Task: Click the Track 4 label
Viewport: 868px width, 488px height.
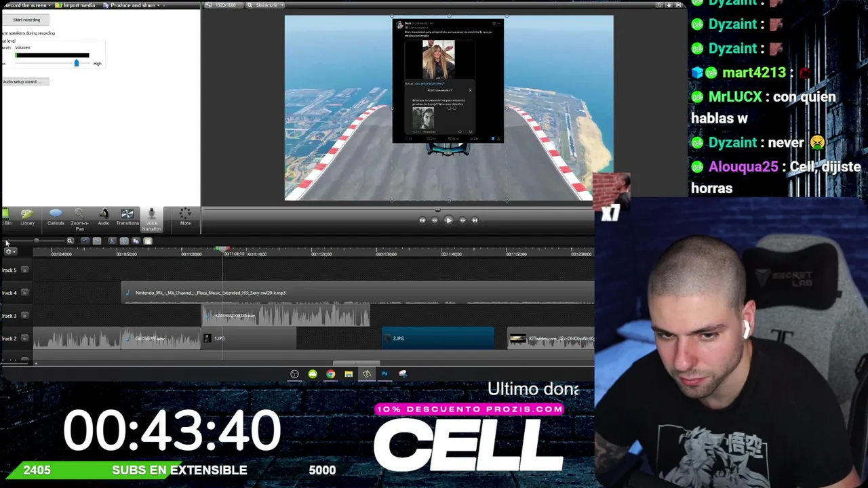Action: [x=9, y=293]
